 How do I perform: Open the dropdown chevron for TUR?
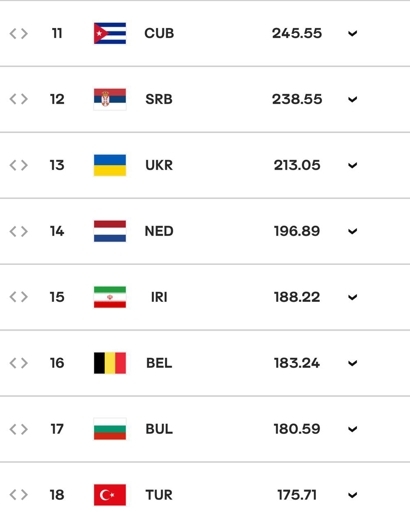(352, 495)
